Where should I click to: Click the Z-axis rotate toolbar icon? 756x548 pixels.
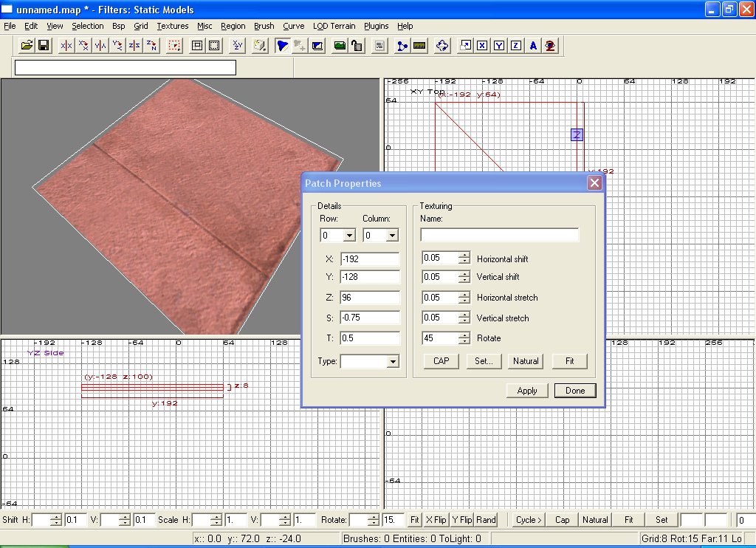[151, 46]
